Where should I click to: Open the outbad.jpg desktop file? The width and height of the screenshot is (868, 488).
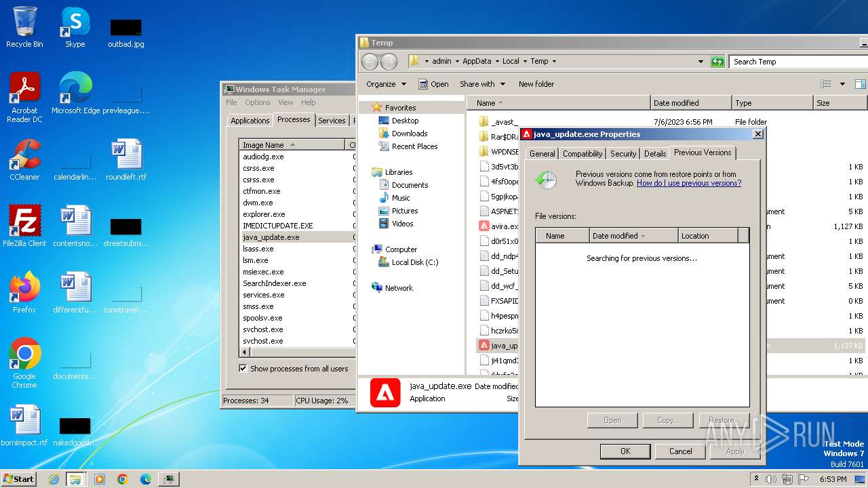coord(126,33)
